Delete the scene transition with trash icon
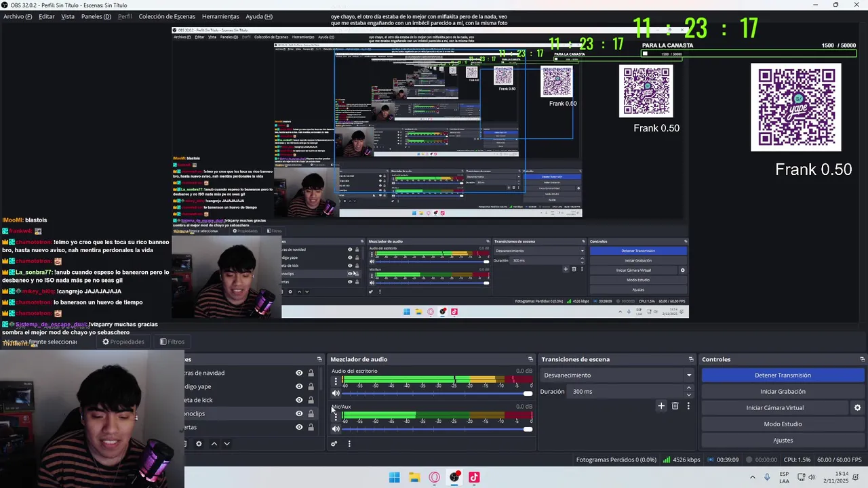The width and height of the screenshot is (868, 488). point(675,406)
